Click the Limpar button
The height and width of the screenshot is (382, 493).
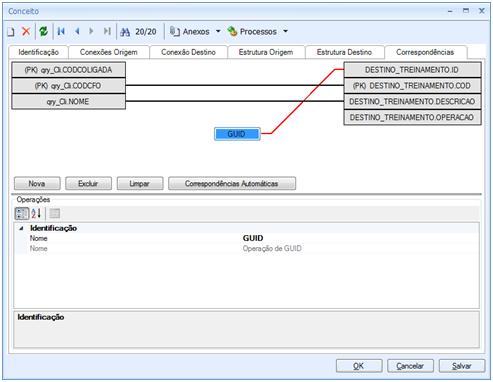pyautogui.click(x=140, y=184)
